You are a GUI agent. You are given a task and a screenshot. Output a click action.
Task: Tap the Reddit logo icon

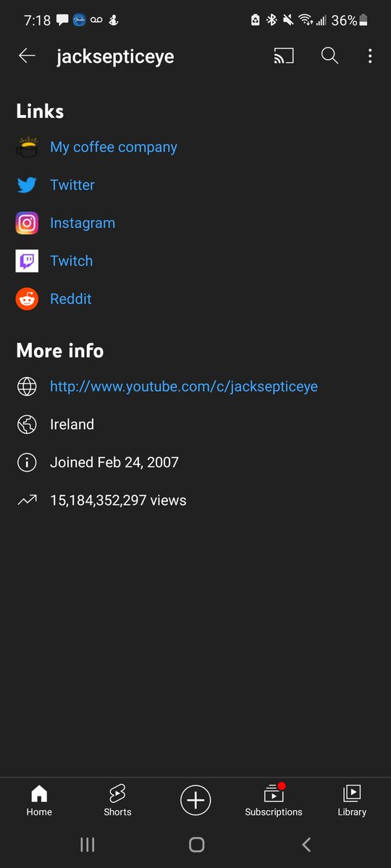[x=27, y=299]
